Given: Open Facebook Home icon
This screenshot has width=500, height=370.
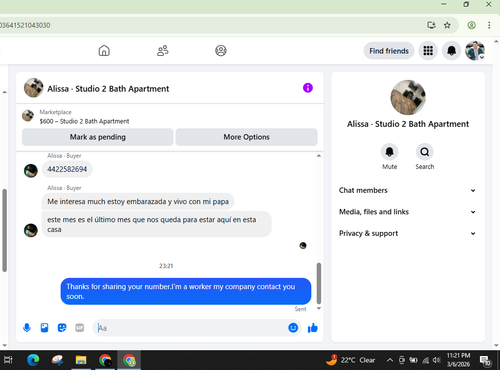Looking at the screenshot, I should pyautogui.click(x=104, y=51).
